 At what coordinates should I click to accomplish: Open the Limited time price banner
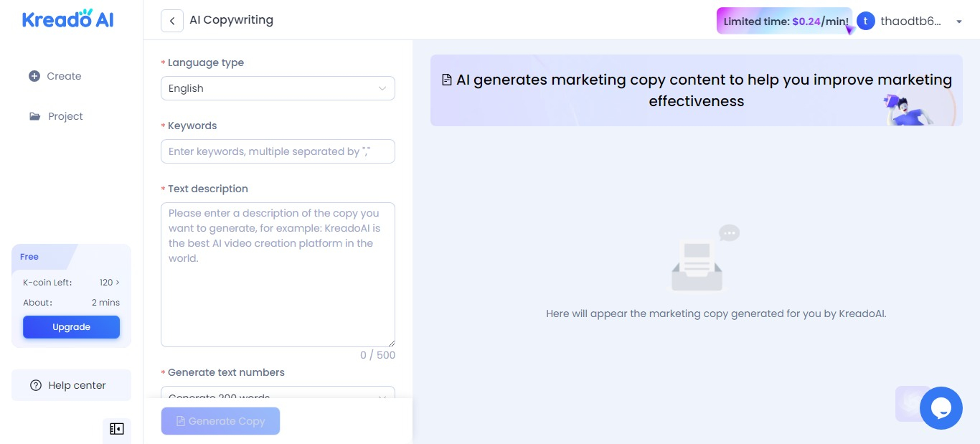coord(785,22)
